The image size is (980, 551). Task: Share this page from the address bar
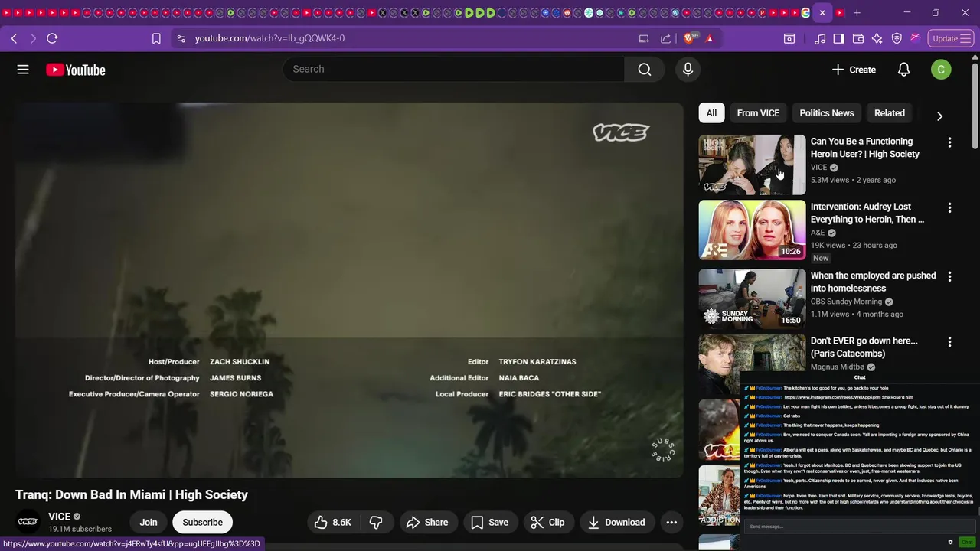[665, 38]
